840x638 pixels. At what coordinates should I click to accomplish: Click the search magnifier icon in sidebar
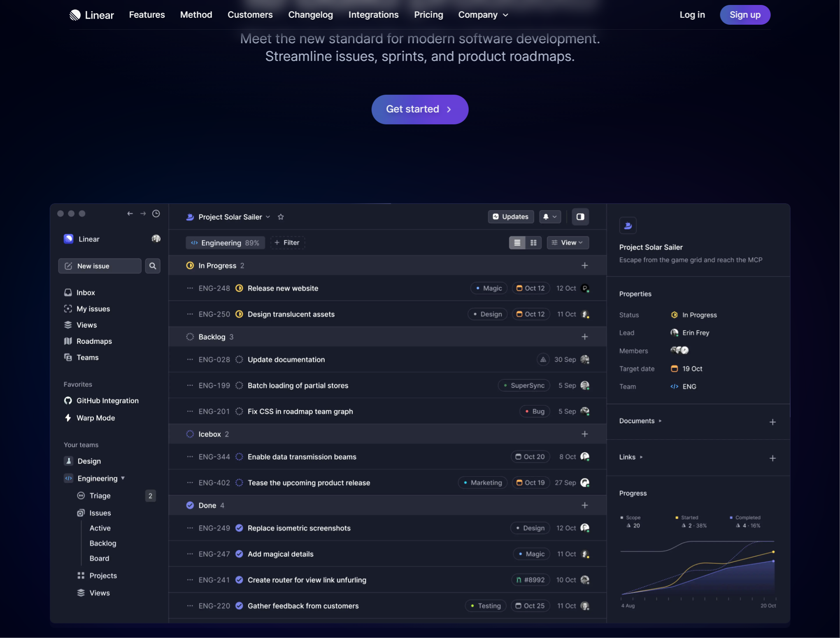tap(153, 266)
